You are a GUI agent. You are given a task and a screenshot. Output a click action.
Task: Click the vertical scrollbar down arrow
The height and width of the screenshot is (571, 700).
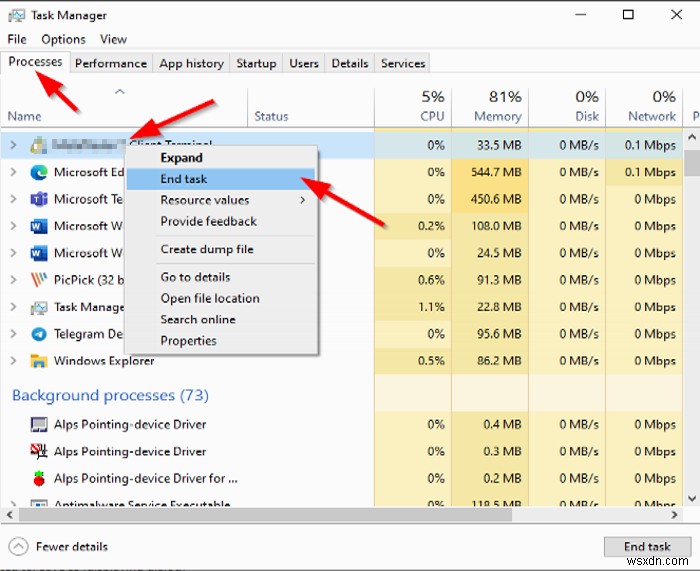point(692,498)
